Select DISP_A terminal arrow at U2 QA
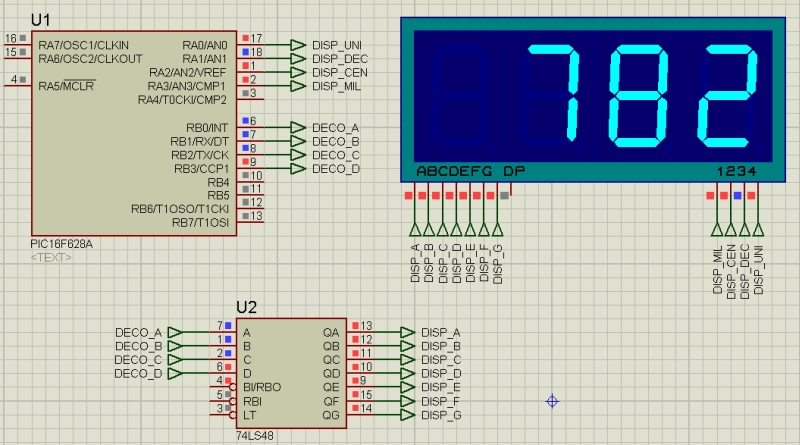 click(407, 332)
